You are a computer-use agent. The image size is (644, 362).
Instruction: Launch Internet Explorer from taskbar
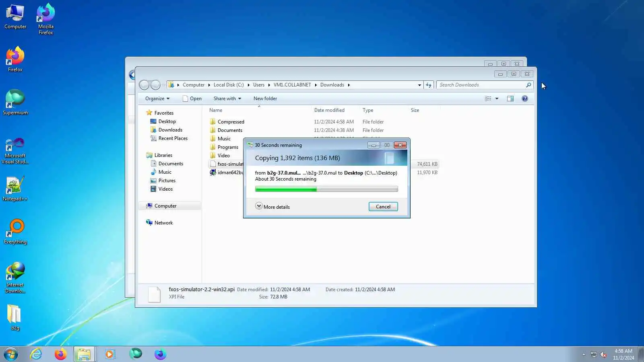tap(36, 354)
